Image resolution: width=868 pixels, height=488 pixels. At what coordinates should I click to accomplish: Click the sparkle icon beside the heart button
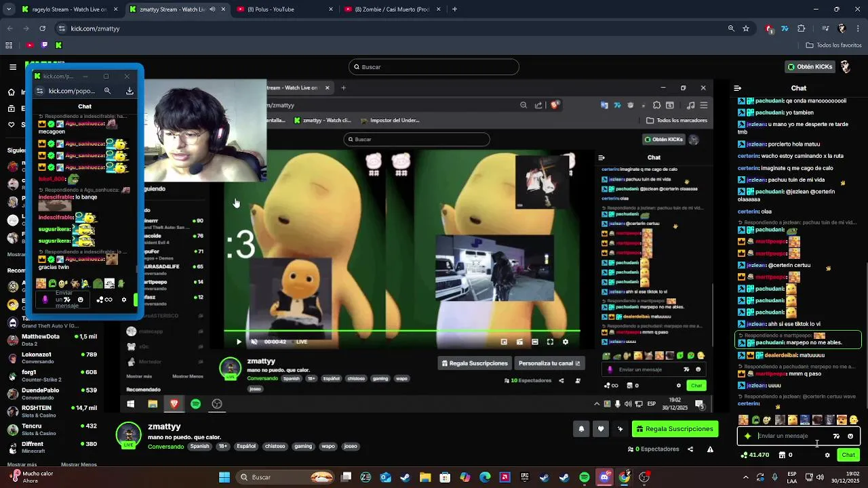pos(620,429)
